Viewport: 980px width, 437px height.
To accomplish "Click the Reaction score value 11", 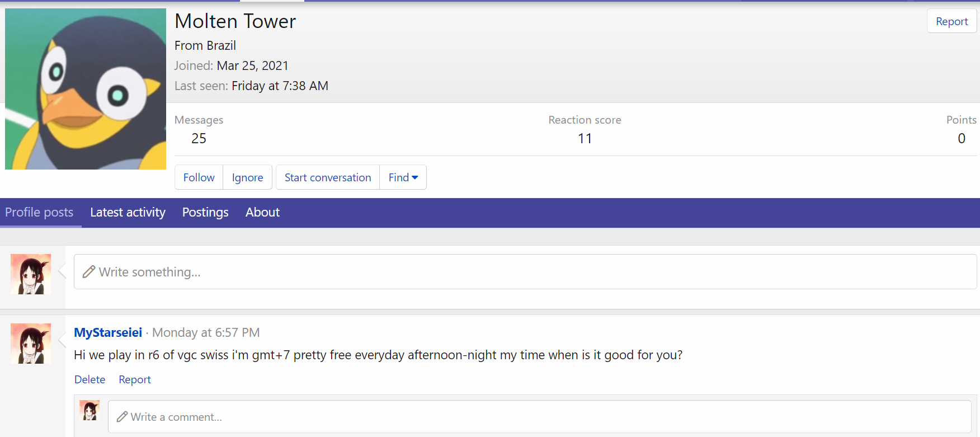I will (x=585, y=138).
